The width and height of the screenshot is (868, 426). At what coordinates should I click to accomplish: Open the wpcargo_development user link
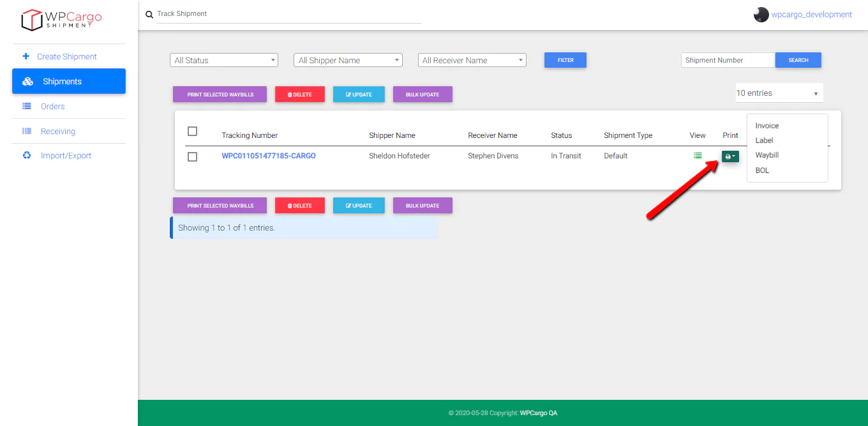click(x=812, y=15)
